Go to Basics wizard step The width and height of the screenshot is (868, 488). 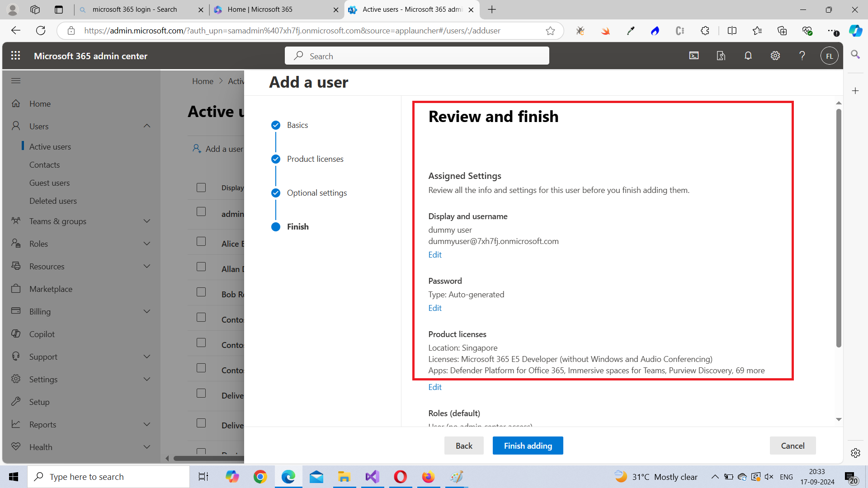click(x=297, y=125)
